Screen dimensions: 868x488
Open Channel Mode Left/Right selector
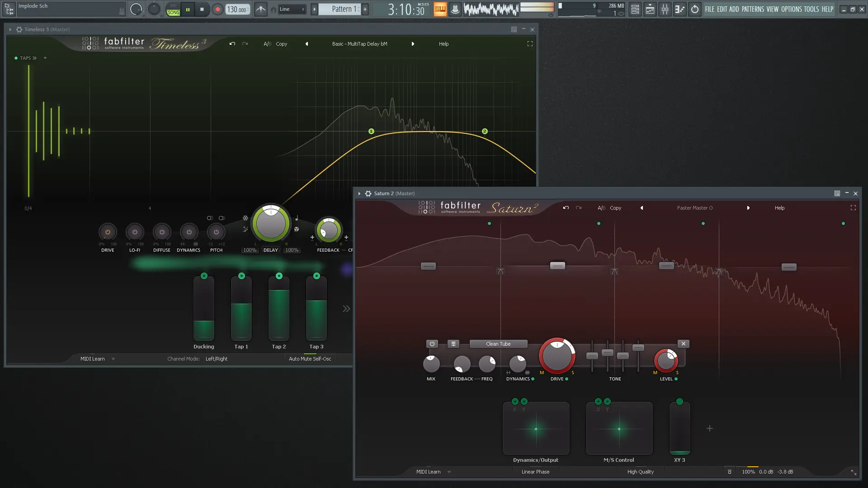click(217, 359)
